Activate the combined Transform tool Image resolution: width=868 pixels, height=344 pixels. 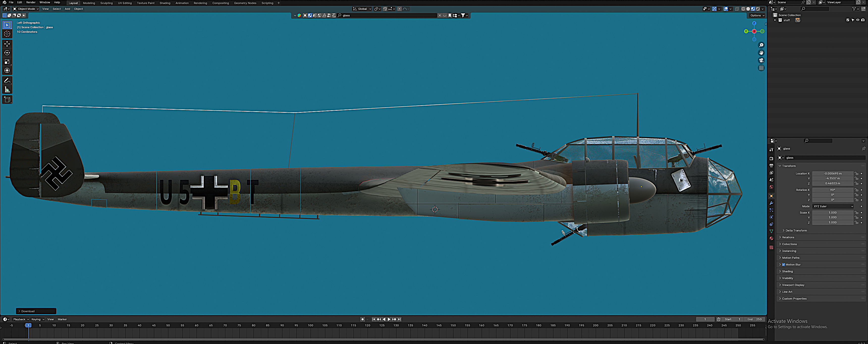point(7,70)
